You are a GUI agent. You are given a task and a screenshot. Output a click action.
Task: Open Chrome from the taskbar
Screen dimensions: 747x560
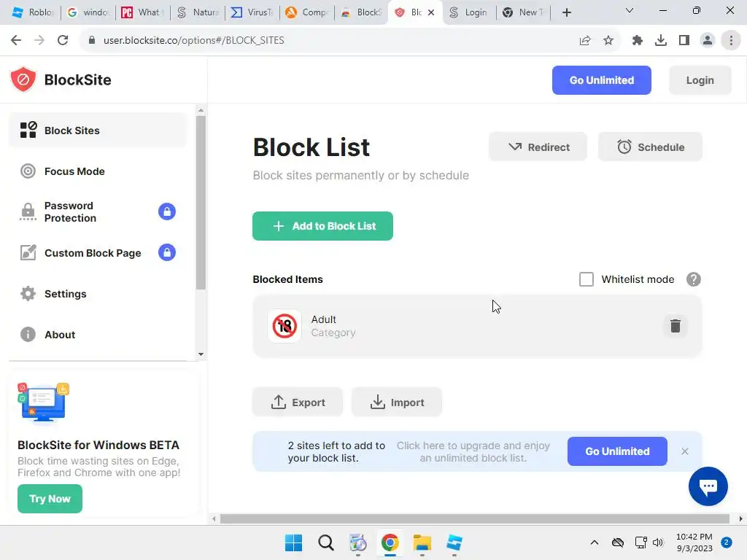point(390,542)
